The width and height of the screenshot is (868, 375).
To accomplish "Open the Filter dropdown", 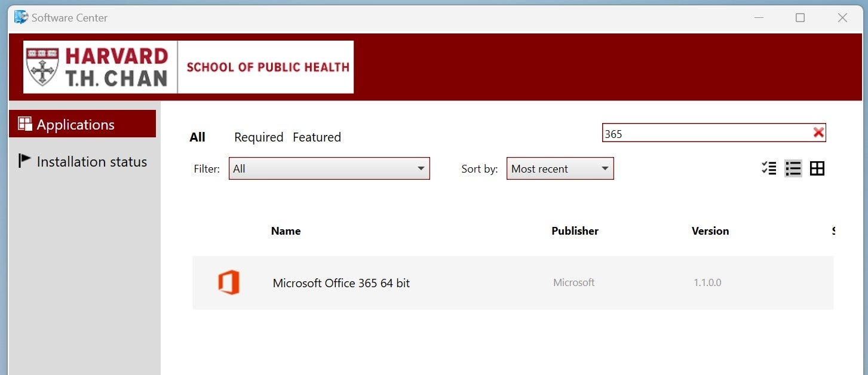I will (x=329, y=168).
